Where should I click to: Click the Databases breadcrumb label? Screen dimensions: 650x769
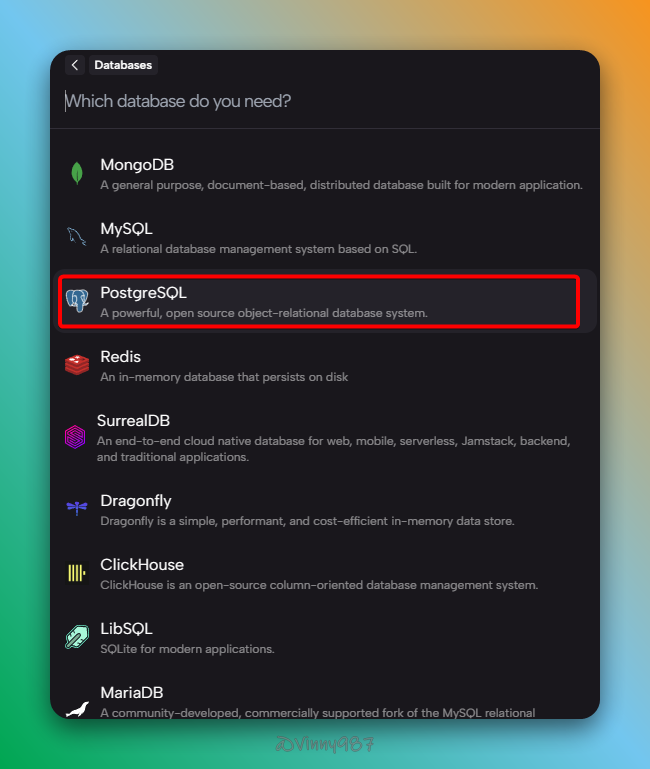123,65
